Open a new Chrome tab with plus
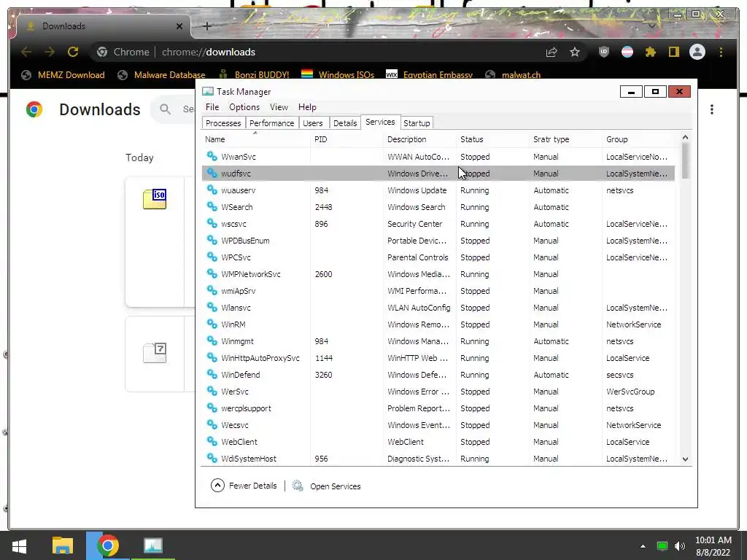The image size is (747, 560). tap(206, 26)
